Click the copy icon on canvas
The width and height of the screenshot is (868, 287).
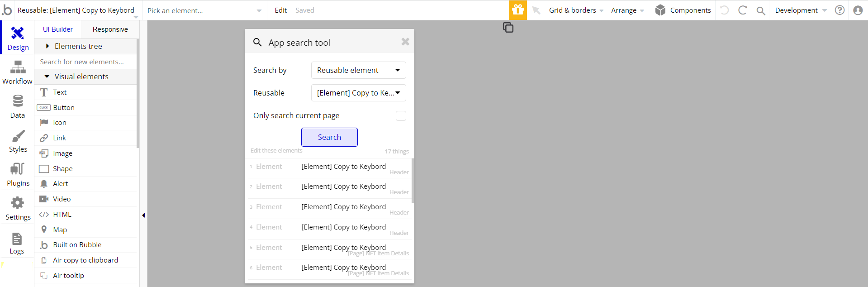click(508, 28)
